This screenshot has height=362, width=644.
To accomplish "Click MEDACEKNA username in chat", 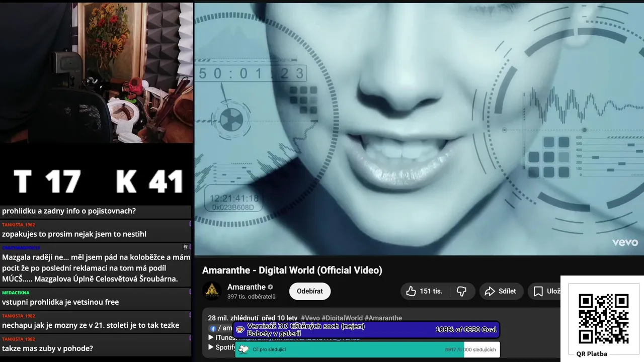I will [x=16, y=292].
